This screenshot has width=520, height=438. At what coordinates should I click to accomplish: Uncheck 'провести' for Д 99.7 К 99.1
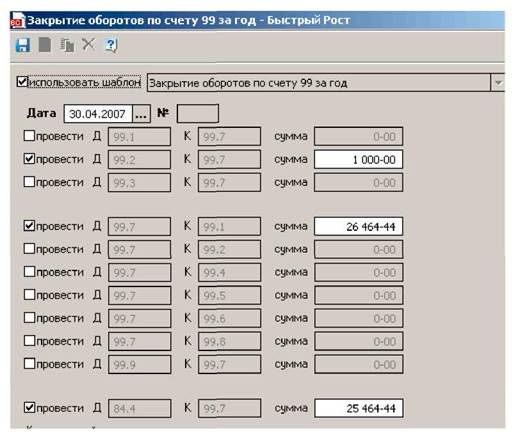pos(29,226)
